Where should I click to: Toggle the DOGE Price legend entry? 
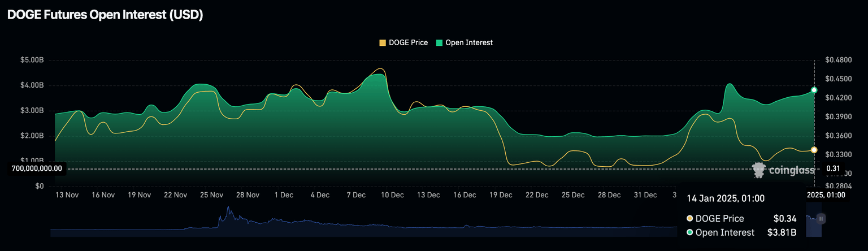(x=403, y=42)
